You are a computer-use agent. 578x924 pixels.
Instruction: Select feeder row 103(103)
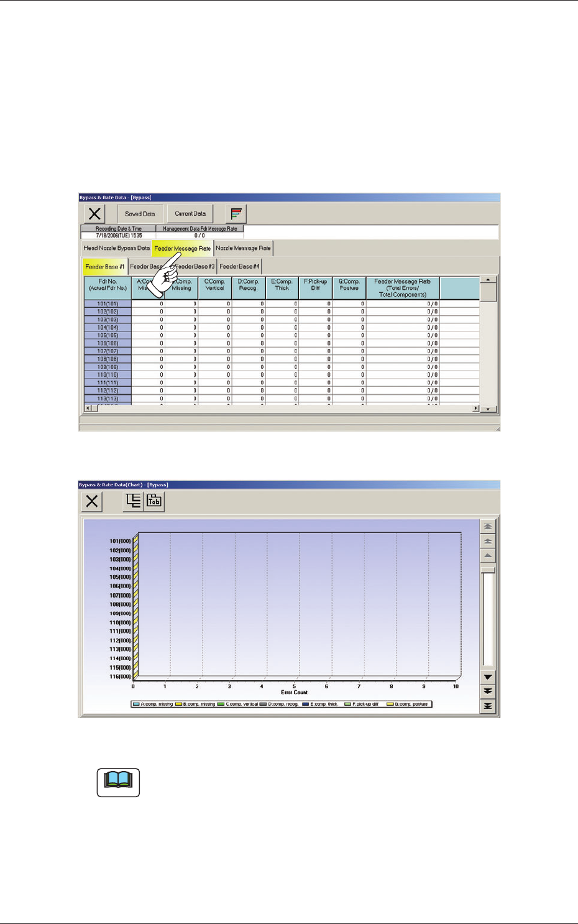click(x=108, y=320)
